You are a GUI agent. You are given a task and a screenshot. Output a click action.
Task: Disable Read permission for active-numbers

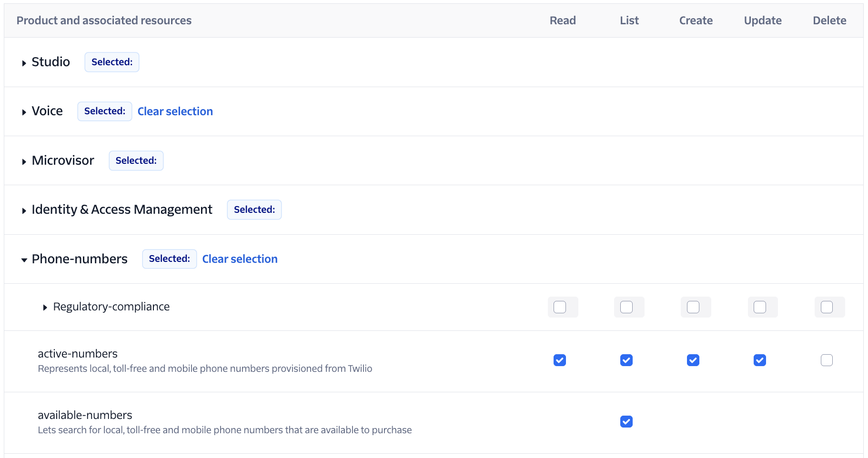560,360
